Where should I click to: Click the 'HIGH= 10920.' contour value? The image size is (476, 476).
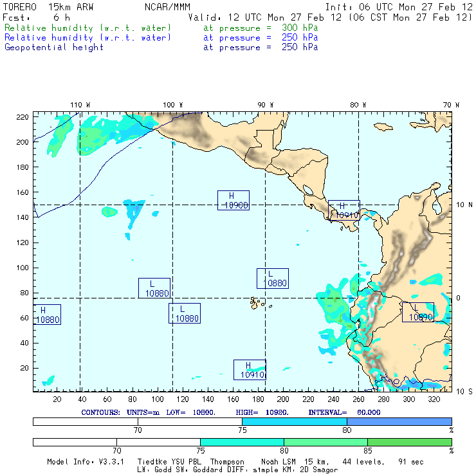pyautogui.click(x=262, y=412)
